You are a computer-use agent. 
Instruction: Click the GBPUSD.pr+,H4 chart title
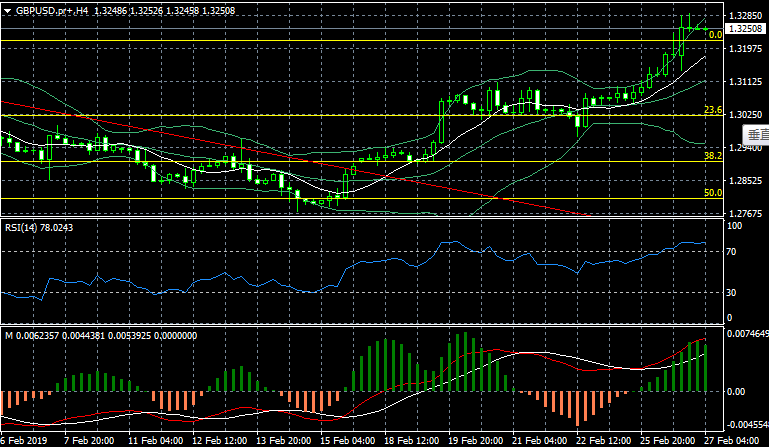[x=52, y=10]
